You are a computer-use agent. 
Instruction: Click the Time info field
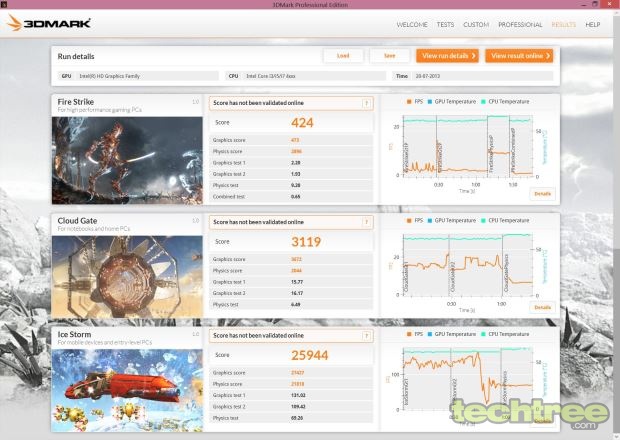point(473,76)
